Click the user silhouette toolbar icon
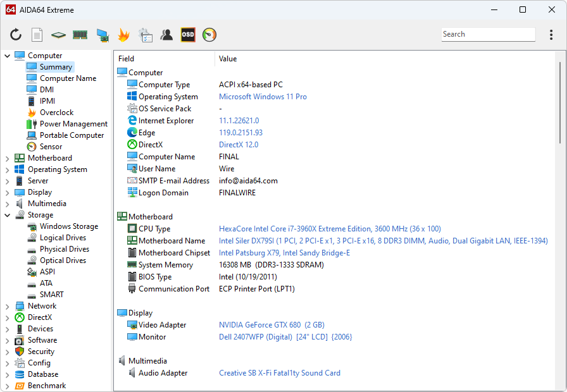This screenshot has width=567, height=392. pos(166,35)
